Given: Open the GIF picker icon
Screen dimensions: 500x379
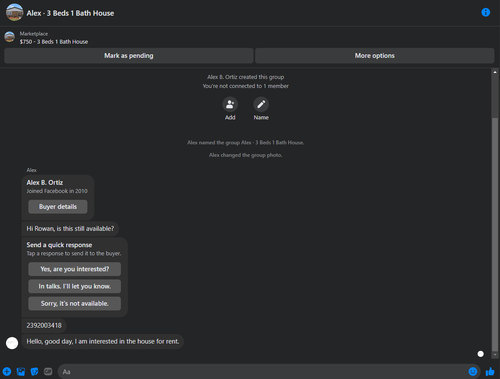Looking at the screenshot, I should [48, 371].
